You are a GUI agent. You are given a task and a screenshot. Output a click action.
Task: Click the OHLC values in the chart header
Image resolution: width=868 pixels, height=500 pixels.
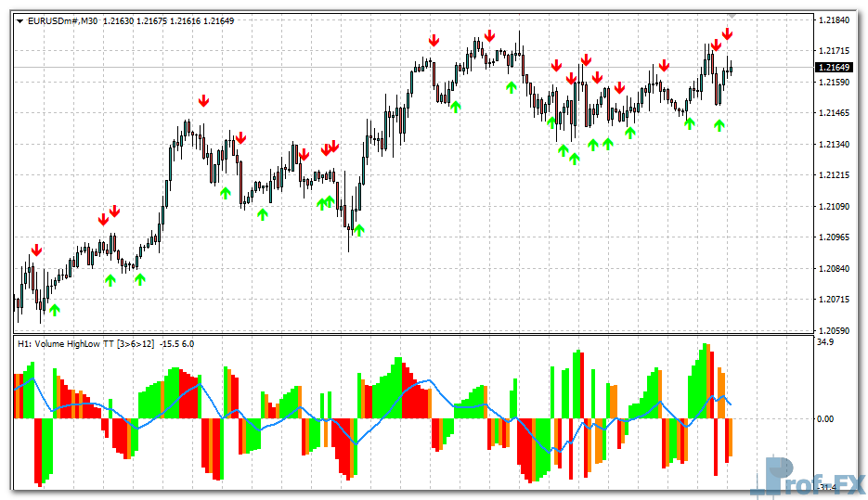(x=183, y=20)
